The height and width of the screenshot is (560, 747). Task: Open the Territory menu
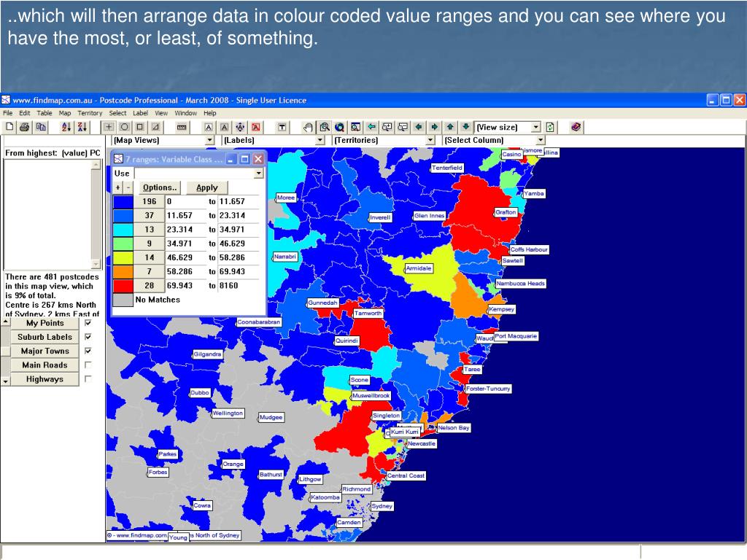coord(90,113)
